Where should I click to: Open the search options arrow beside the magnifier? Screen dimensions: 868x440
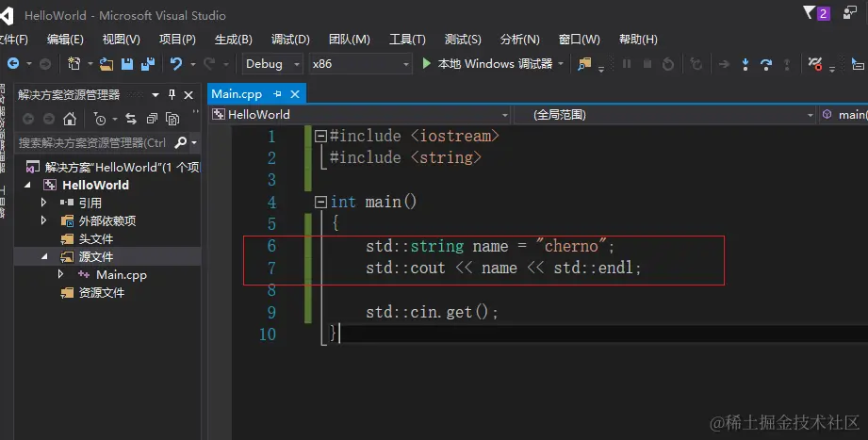(x=194, y=143)
